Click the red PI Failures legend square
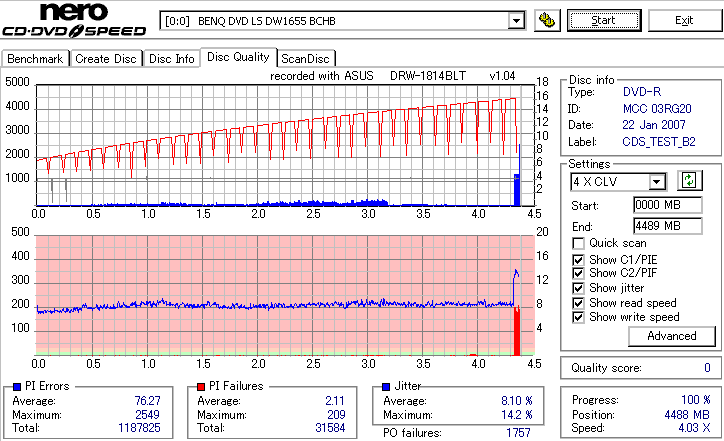This screenshot has width=724, height=441. [x=201, y=387]
